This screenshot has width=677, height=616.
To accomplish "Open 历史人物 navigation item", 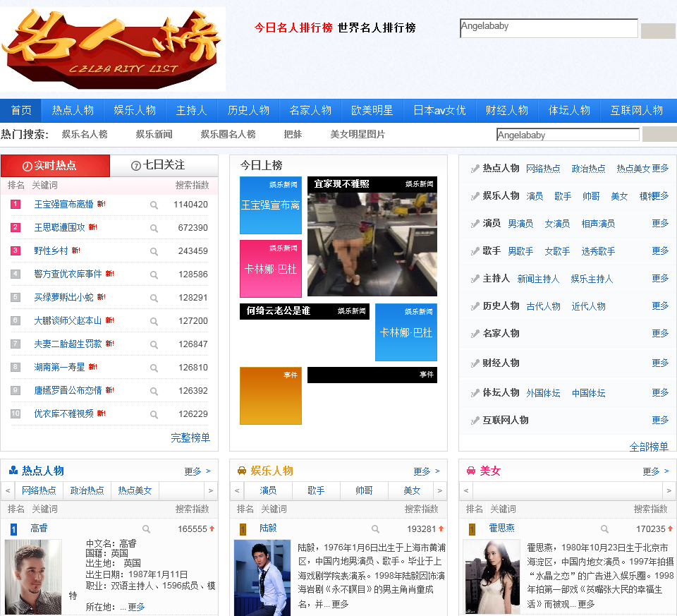I will tap(248, 111).
